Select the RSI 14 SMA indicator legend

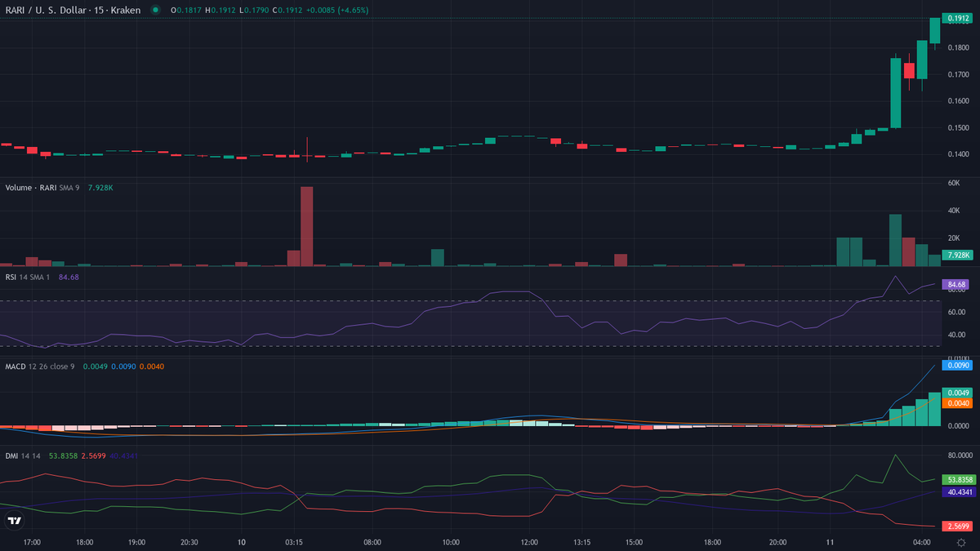(28, 278)
